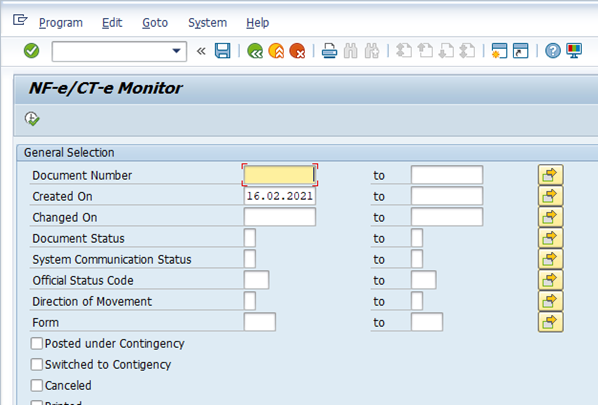
Task: Open the Help question mark icon
Action: [553, 51]
